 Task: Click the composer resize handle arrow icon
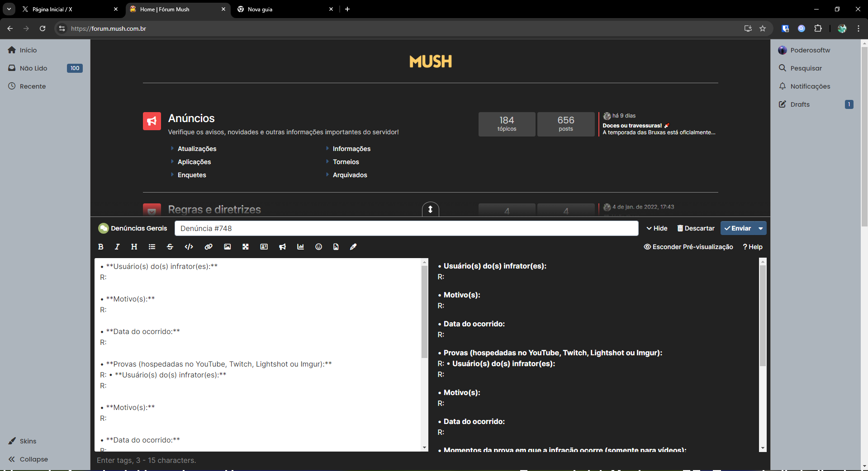pos(431,209)
